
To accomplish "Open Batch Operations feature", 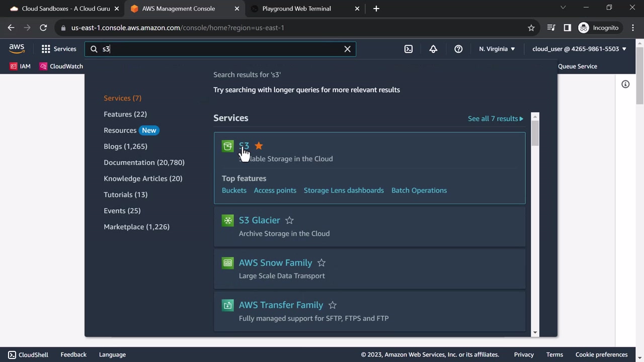I will (x=419, y=190).
